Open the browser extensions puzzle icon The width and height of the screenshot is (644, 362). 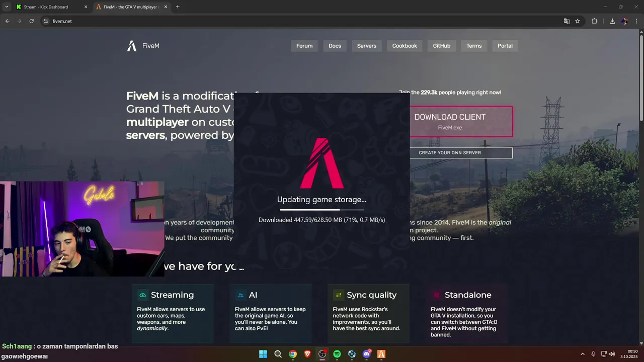[594, 21]
